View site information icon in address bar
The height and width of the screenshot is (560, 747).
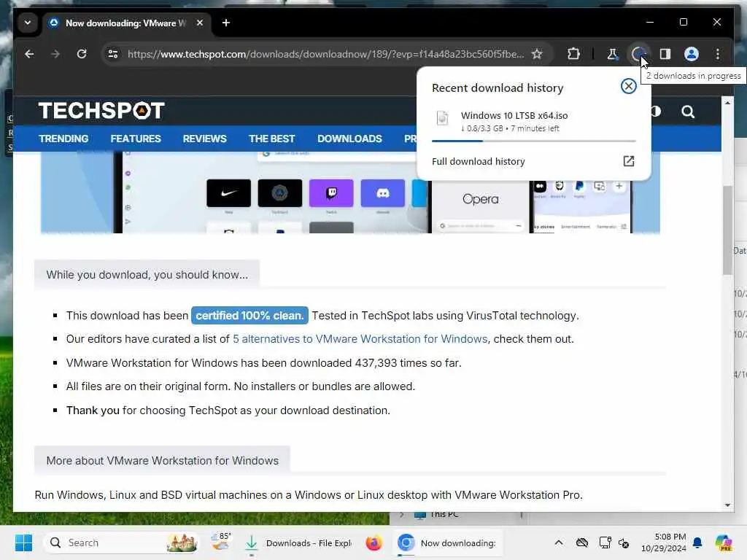tap(113, 54)
